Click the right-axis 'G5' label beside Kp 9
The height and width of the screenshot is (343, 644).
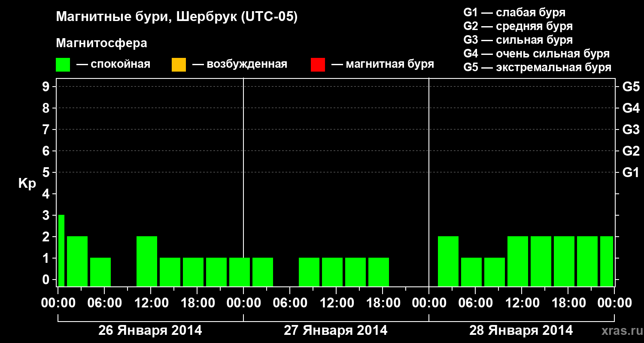[631, 87]
